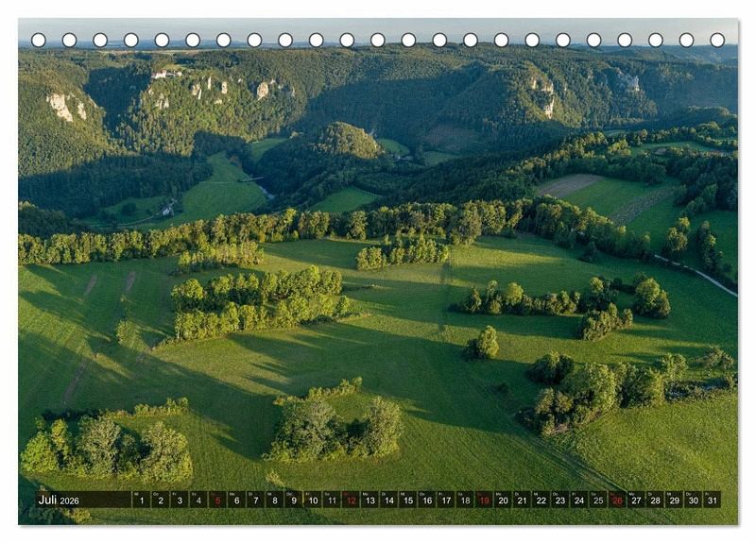Screen dimensions: 756x543
Task: Choose day 31 at the strip's end
Action: tap(712, 500)
